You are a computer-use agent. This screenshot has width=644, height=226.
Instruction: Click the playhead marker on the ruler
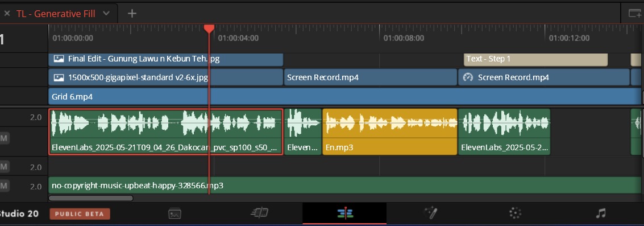pos(209,28)
